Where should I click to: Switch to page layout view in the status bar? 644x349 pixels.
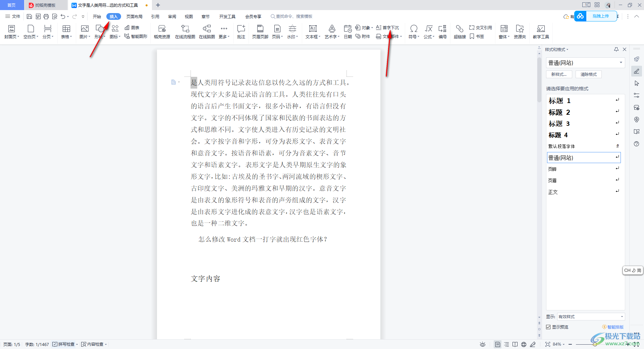point(498,344)
